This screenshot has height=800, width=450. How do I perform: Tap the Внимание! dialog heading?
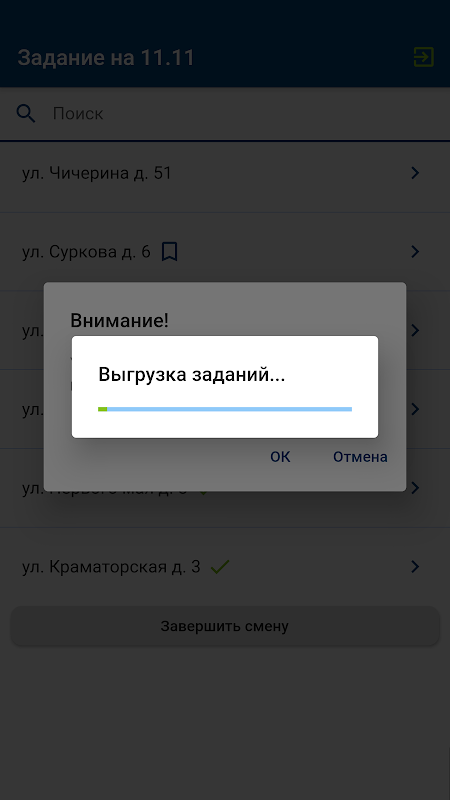(119, 320)
